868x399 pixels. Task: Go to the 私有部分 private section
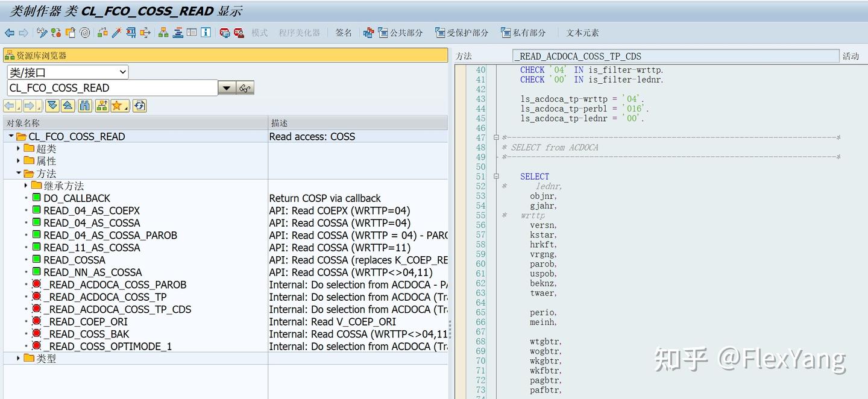(x=523, y=33)
